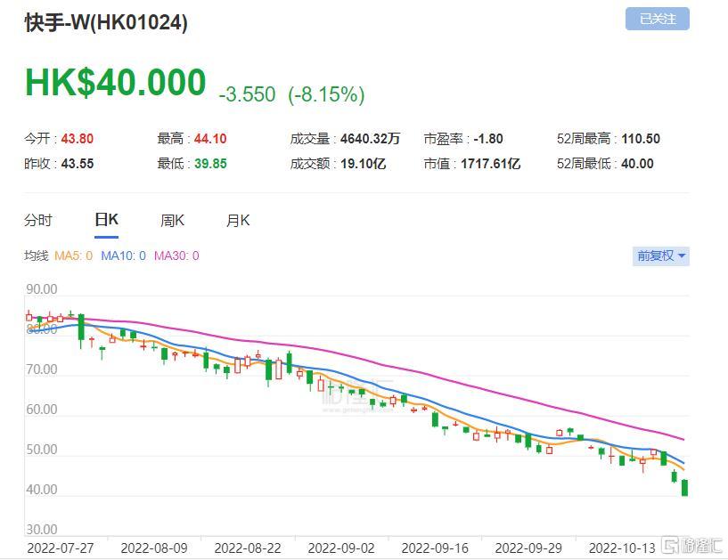Click the HK$40.000 current price
Image resolution: width=728 pixels, height=560 pixels.
point(115,83)
